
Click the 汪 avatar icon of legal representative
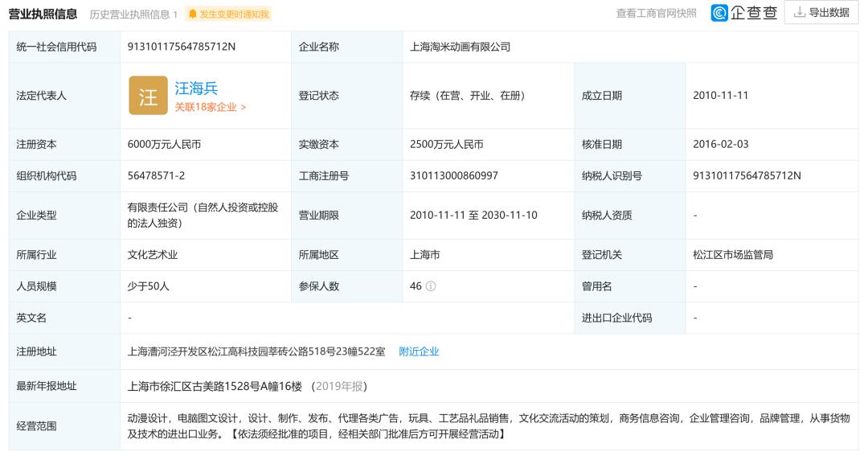(149, 95)
